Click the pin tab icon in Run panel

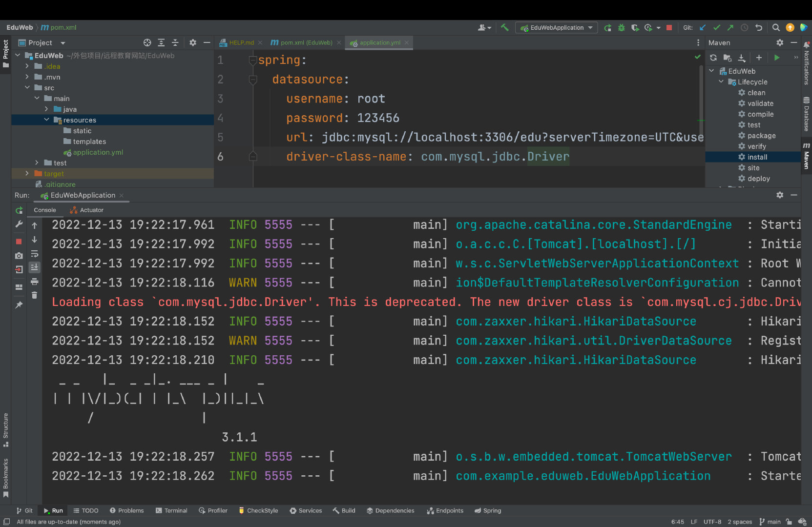click(19, 305)
